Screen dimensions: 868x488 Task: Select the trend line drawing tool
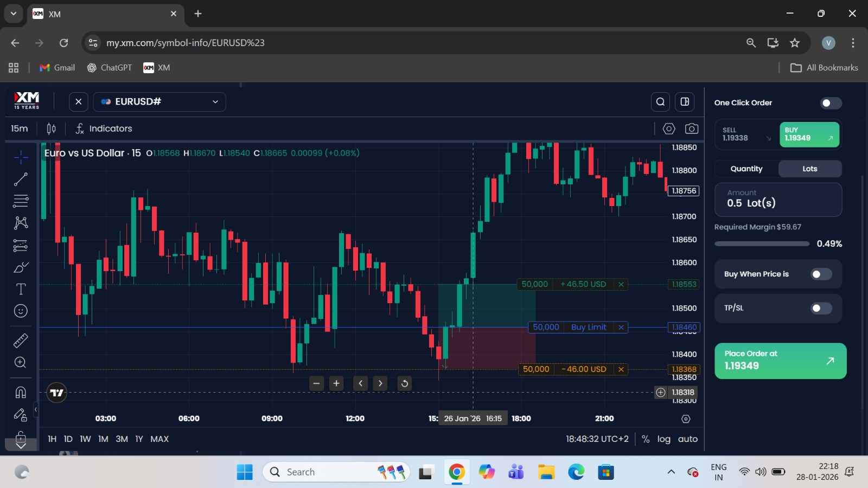(x=21, y=179)
